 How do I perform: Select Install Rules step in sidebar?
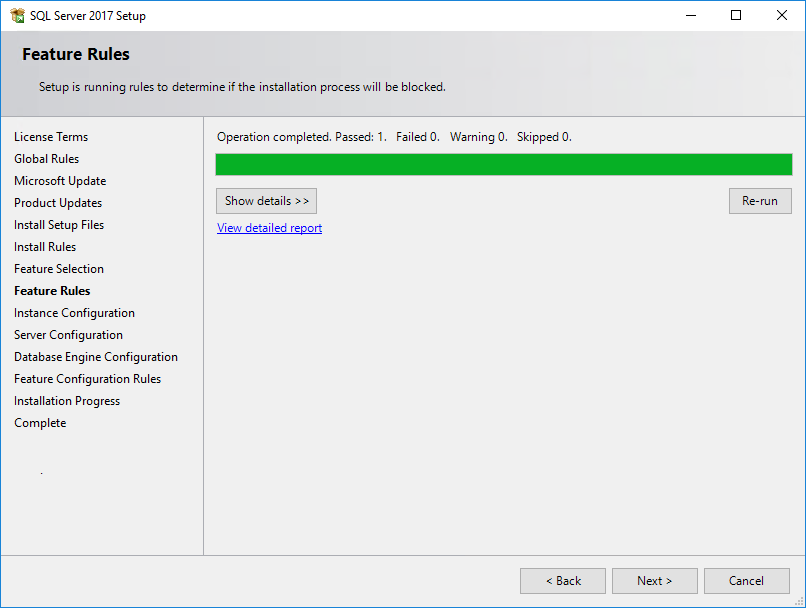(x=45, y=247)
